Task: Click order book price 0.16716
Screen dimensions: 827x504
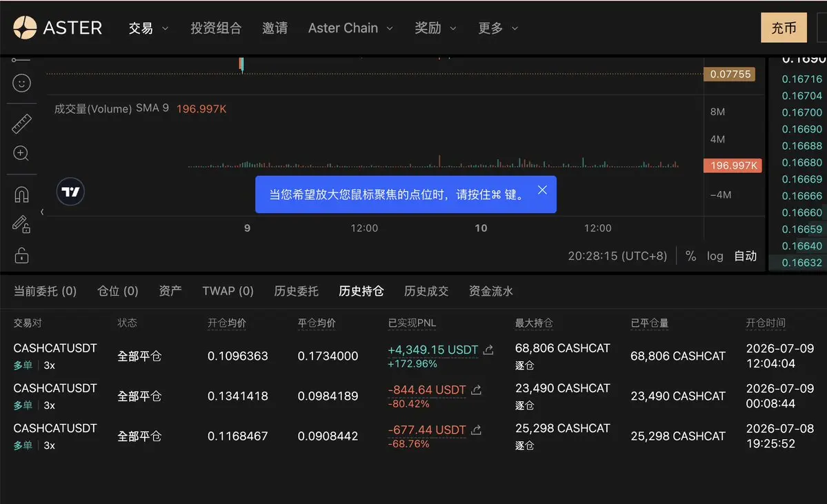Action: (x=801, y=79)
